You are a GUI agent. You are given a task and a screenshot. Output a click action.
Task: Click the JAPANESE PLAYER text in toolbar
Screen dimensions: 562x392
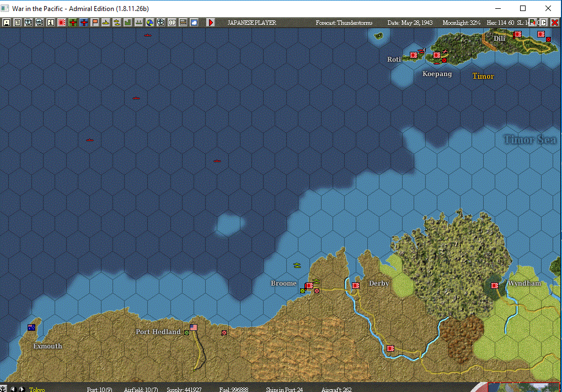click(x=251, y=23)
